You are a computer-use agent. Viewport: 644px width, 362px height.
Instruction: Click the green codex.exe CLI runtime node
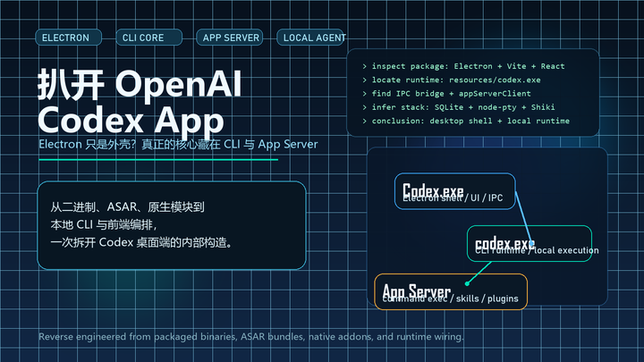tap(530, 243)
